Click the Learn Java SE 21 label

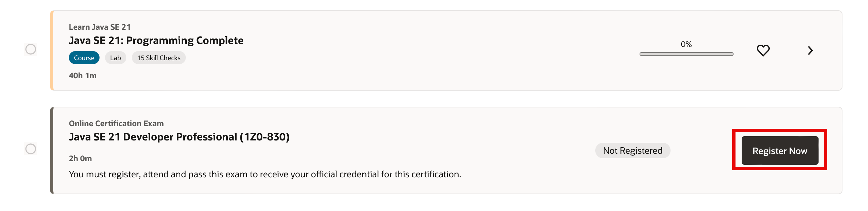100,27
